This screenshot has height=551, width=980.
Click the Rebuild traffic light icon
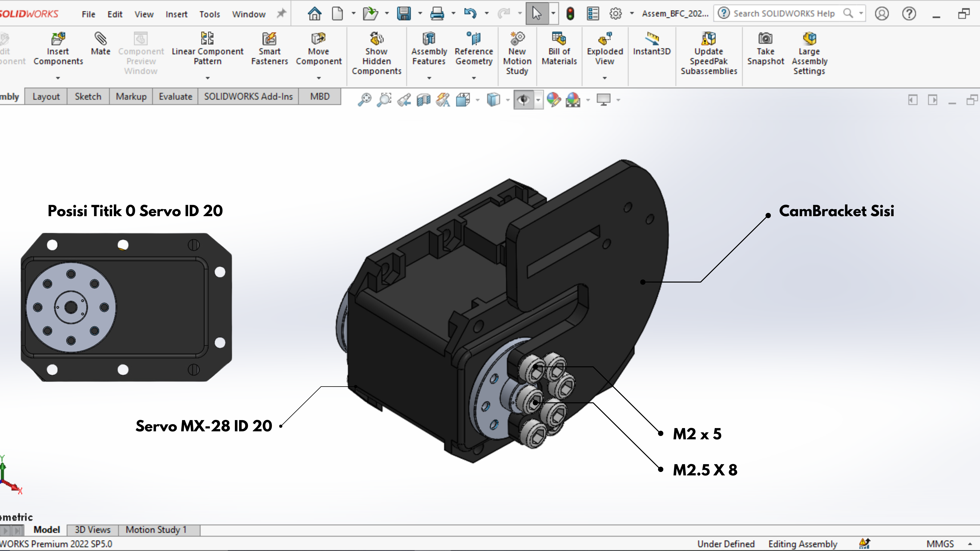click(x=570, y=14)
